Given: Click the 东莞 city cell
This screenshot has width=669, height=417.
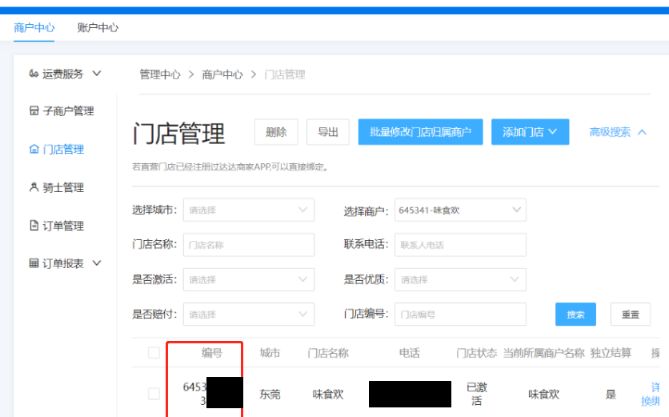Looking at the screenshot, I should tap(270, 394).
